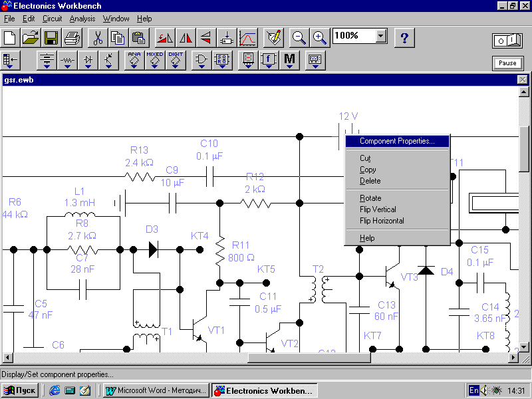Open the Logic Gates parts bin

pyautogui.click(x=201, y=61)
